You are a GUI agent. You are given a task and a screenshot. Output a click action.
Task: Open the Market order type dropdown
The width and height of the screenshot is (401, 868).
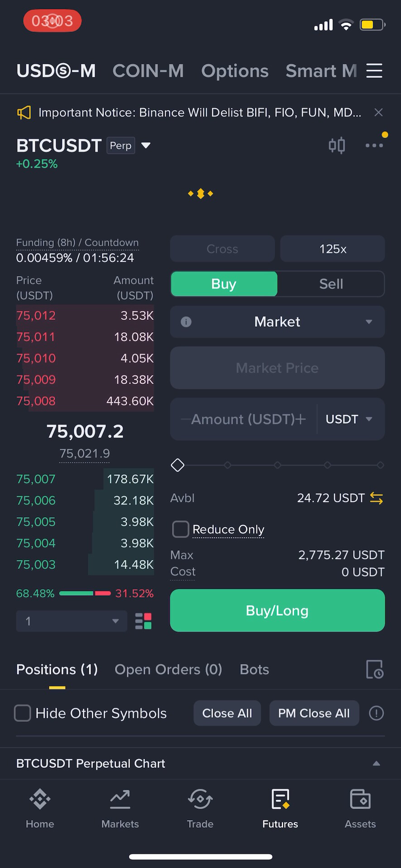277,322
